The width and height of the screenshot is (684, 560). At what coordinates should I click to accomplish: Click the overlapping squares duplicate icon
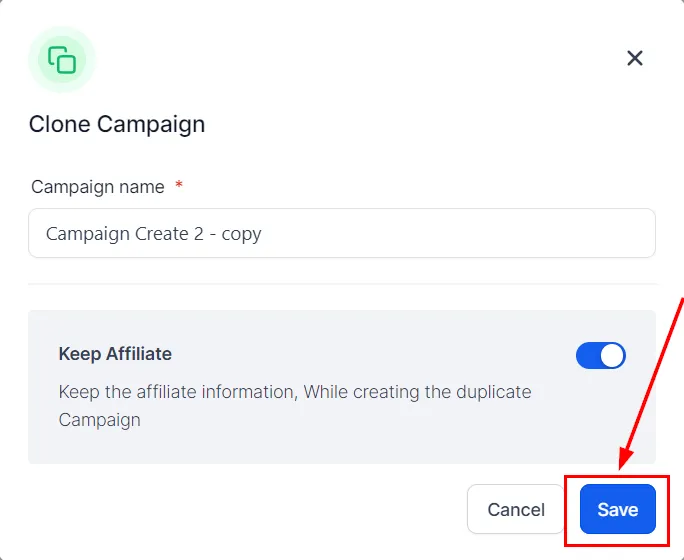[62, 60]
